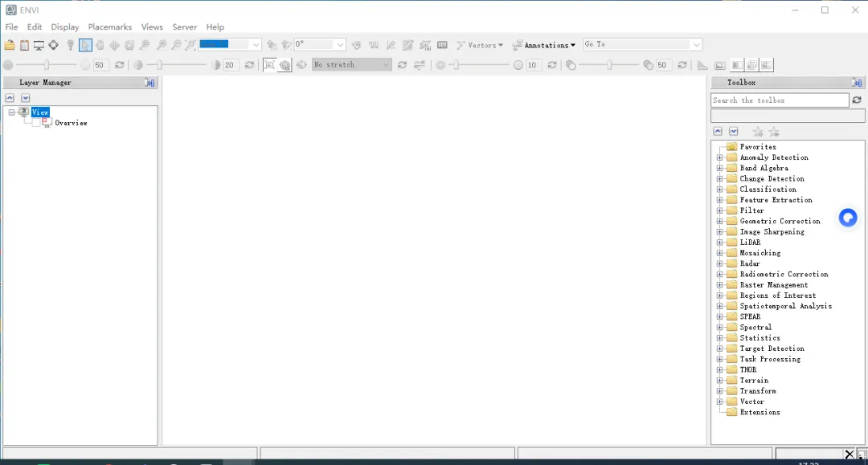Open the Data Manager clipboard icon
The image size is (868, 465).
pyautogui.click(x=24, y=45)
